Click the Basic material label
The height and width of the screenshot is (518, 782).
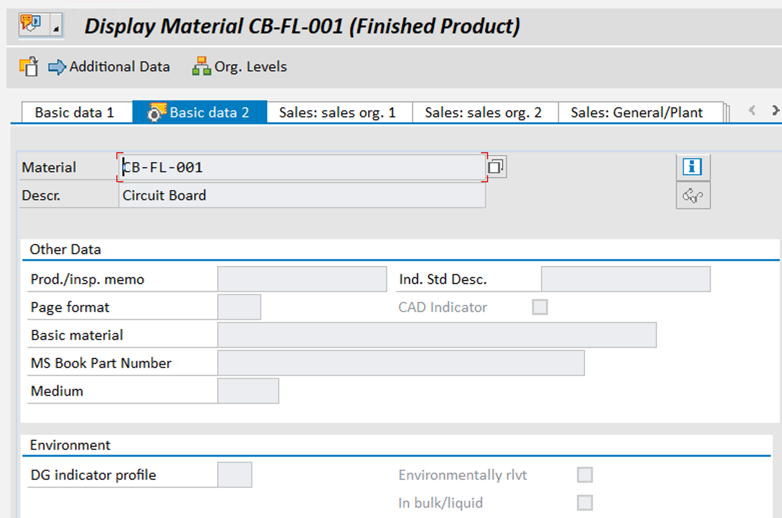point(77,335)
